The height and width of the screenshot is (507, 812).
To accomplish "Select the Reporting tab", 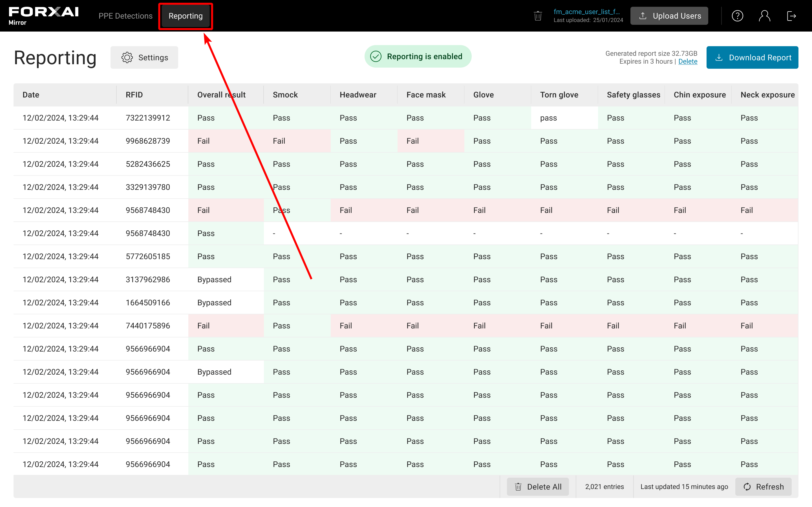I will [186, 16].
